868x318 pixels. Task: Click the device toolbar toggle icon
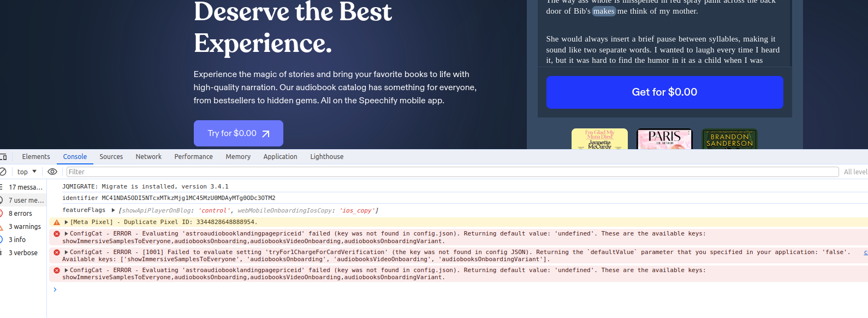click(3, 157)
